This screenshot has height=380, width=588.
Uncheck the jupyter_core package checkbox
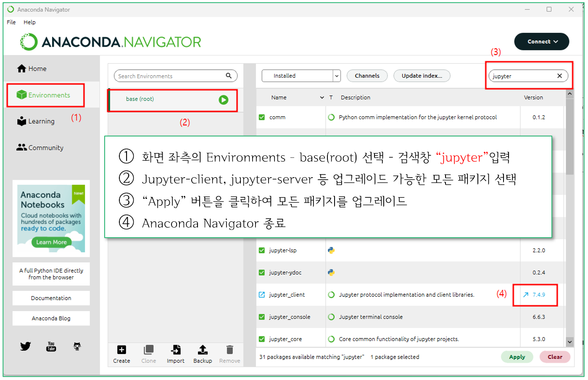click(x=262, y=339)
